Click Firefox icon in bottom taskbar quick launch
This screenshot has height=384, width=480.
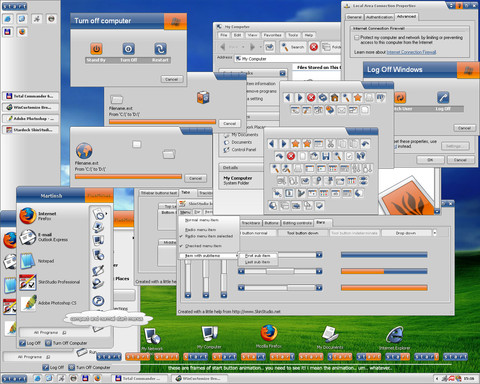click(97, 378)
